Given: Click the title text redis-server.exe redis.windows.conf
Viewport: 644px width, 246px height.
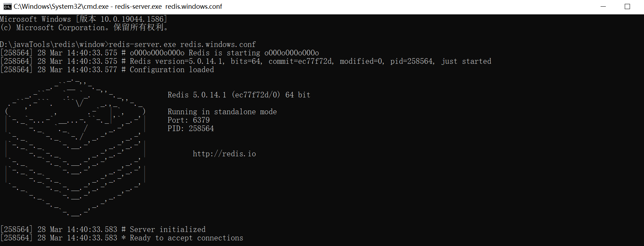Looking at the screenshot, I should click(x=168, y=7).
